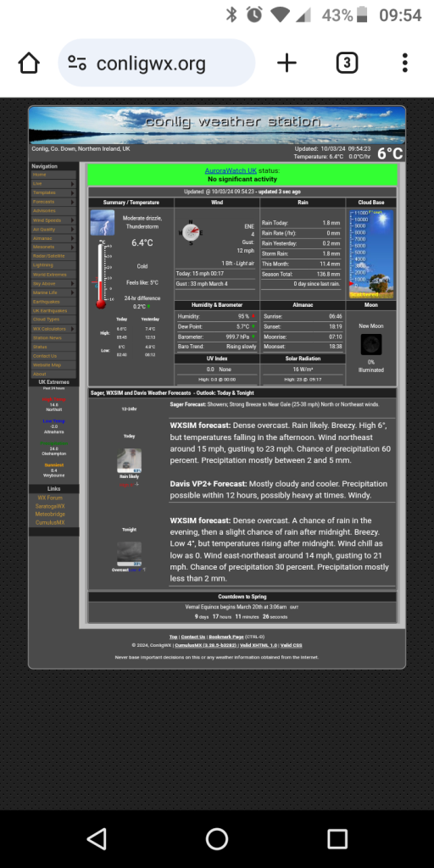Open the CumulusMX sidebar link

[x=50, y=522]
